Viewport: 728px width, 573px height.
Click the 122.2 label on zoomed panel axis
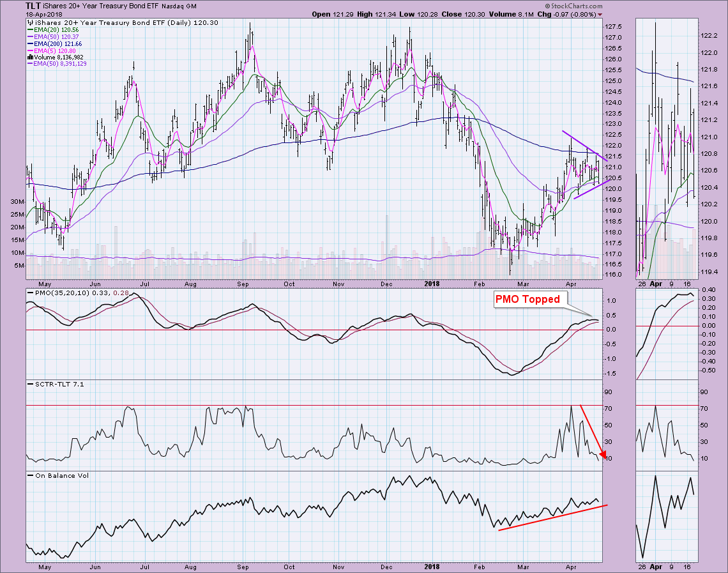708,36
